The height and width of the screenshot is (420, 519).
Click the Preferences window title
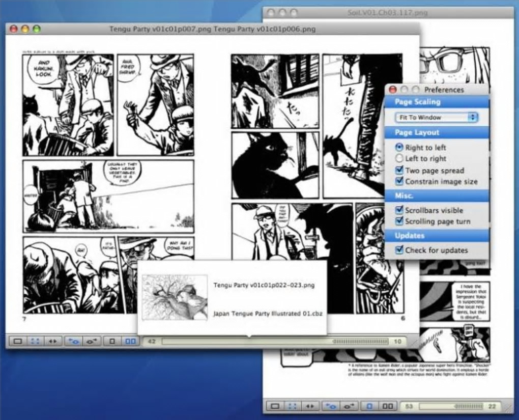444,90
